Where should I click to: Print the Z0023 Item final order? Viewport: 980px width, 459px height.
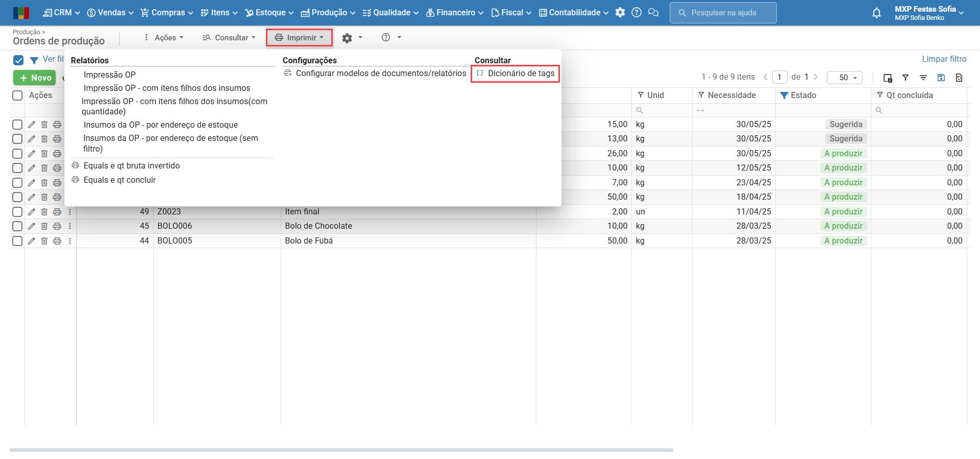pyautogui.click(x=57, y=212)
